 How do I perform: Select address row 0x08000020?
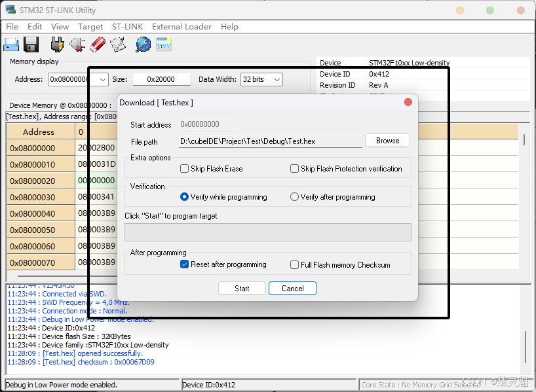41,181
